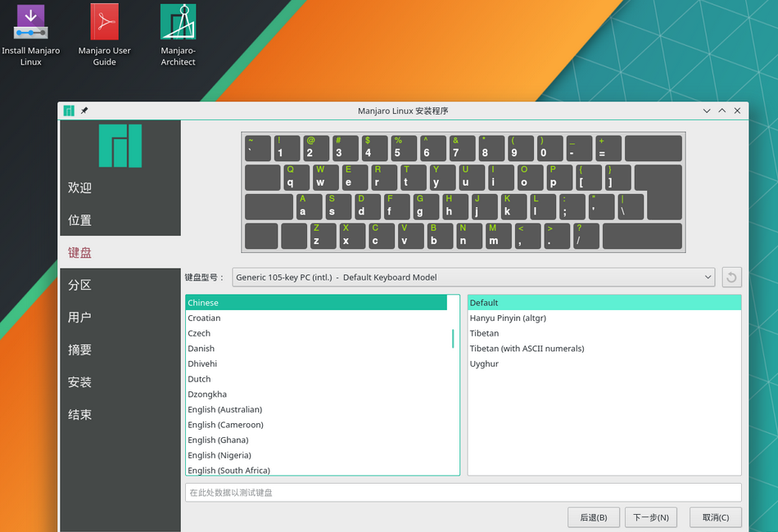Choose the Tibetan variant
The image size is (778, 532).
point(604,333)
